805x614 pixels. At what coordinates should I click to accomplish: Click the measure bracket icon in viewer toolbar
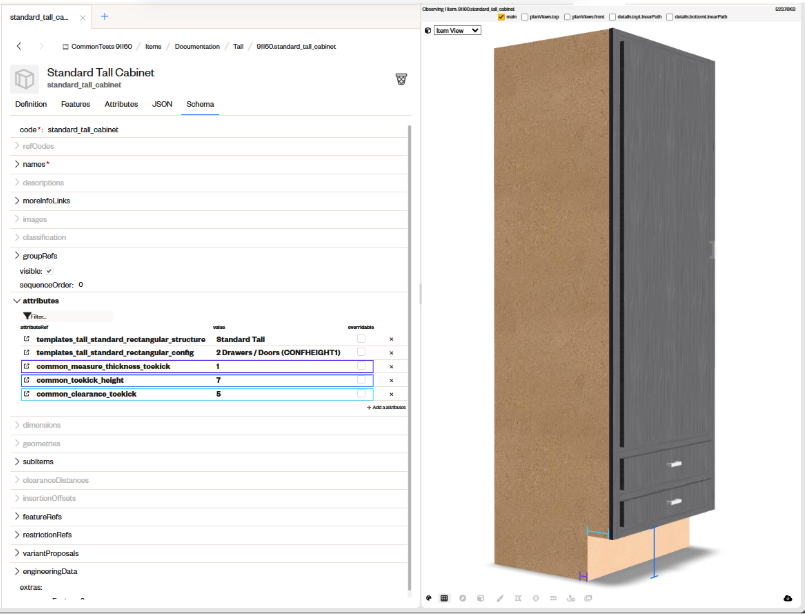click(518, 598)
